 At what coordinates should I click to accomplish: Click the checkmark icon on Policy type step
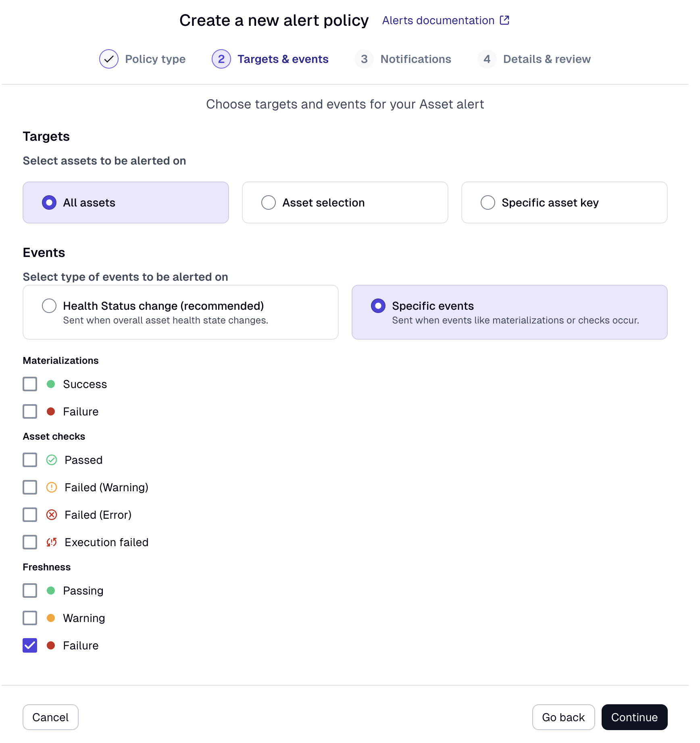click(x=108, y=59)
